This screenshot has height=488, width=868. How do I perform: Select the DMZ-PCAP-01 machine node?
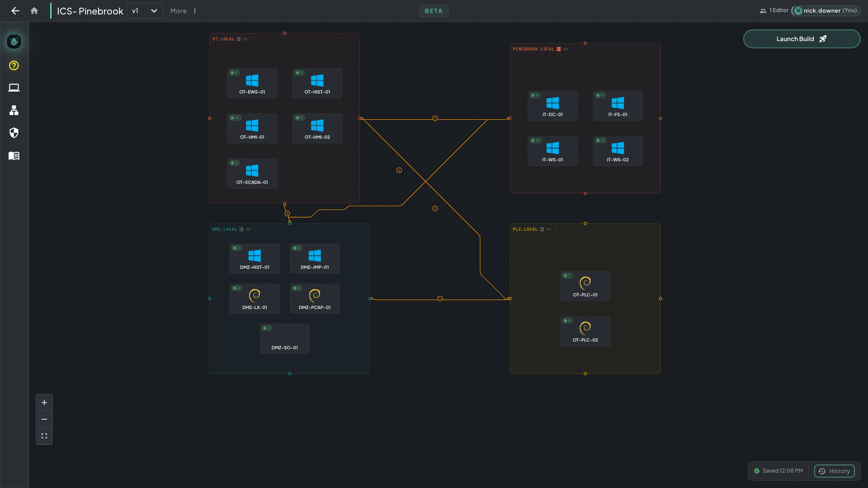coord(315,299)
